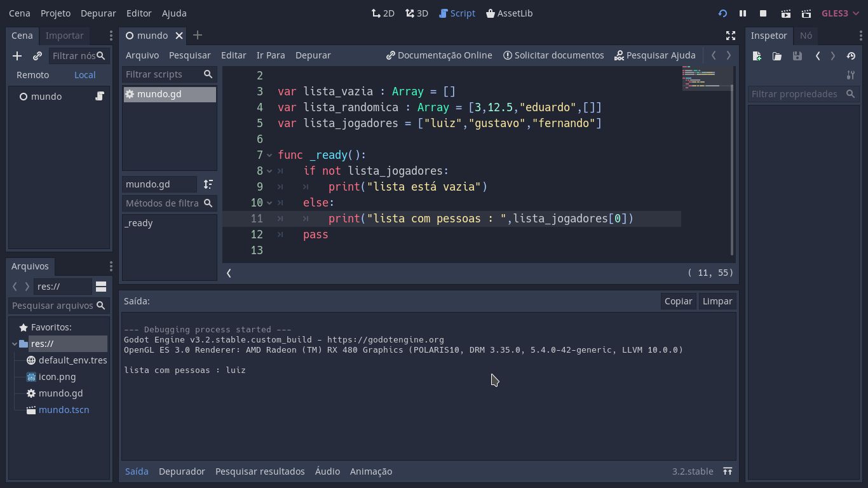The image size is (868, 488).
Task: Open the script Arquivo menu
Action: [142, 55]
